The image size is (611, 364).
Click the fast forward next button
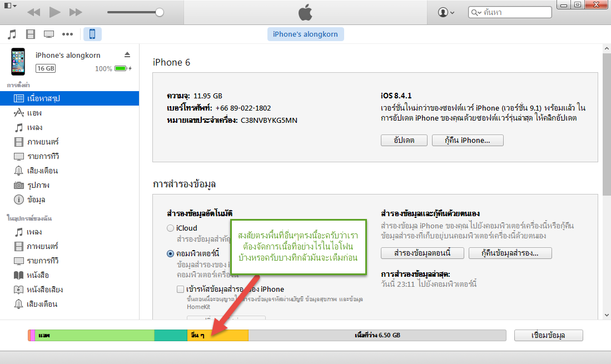coord(76,12)
